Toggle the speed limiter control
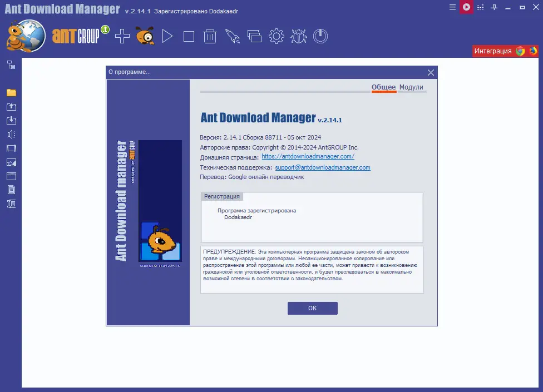 pyautogui.click(x=480, y=8)
